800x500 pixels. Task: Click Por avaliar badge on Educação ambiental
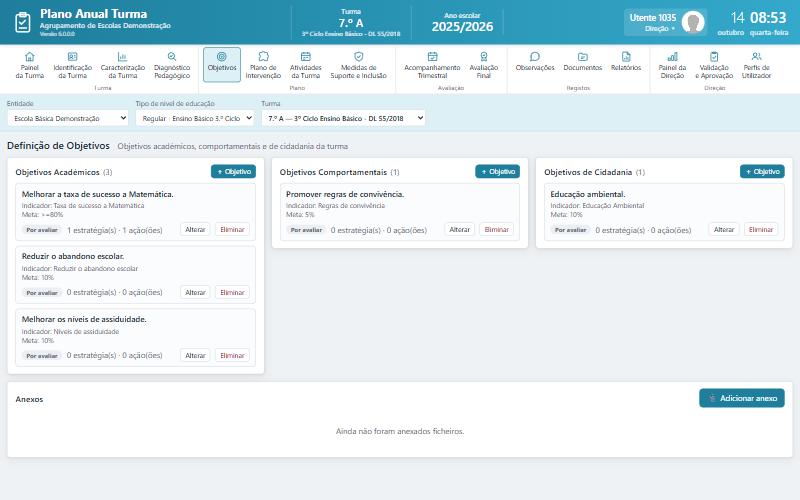tap(570, 230)
